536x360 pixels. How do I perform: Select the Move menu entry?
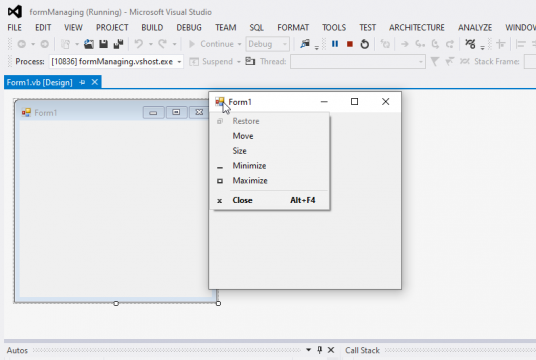point(243,136)
